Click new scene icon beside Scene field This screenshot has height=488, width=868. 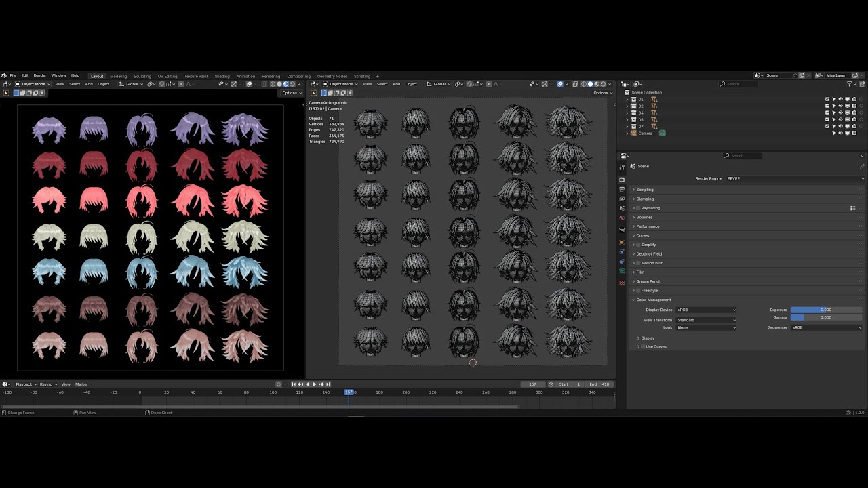coord(802,75)
